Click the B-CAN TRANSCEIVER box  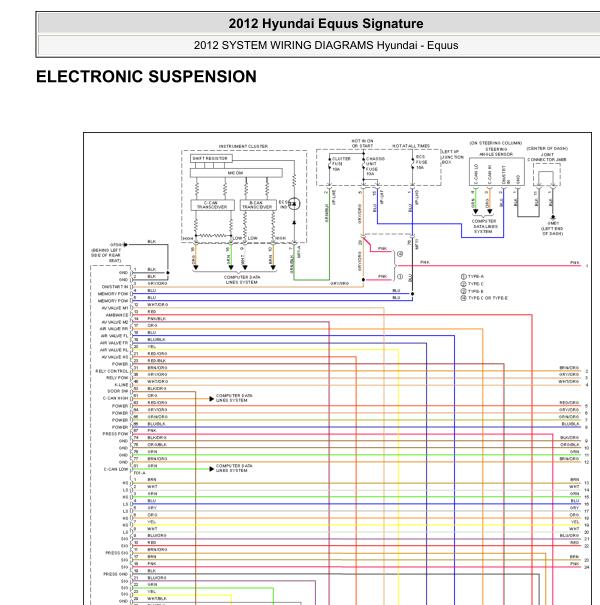click(x=258, y=205)
